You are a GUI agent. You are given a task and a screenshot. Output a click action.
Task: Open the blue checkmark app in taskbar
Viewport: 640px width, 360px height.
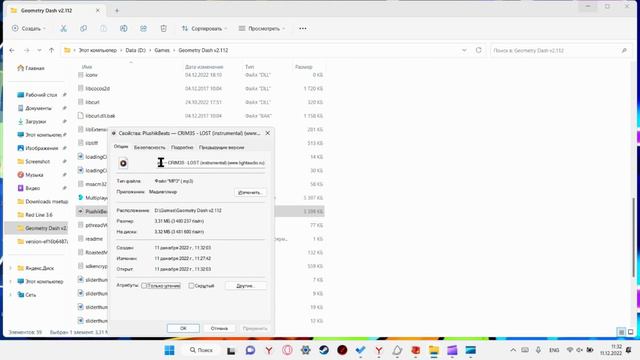[x=360, y=350]
